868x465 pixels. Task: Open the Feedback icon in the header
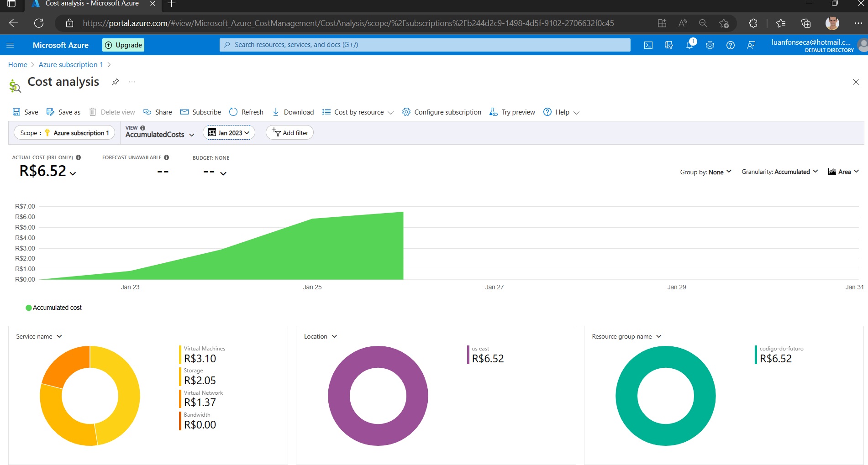point(751,45)
